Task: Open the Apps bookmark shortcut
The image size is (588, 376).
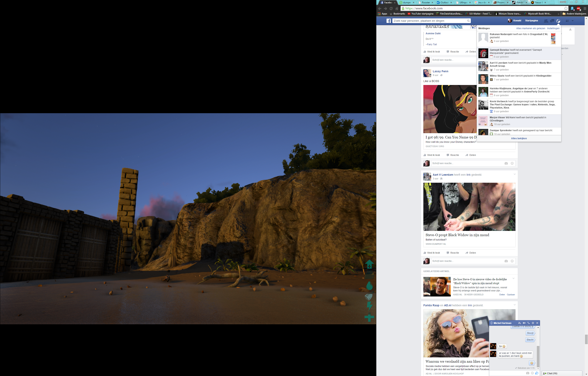Action: 383,14
